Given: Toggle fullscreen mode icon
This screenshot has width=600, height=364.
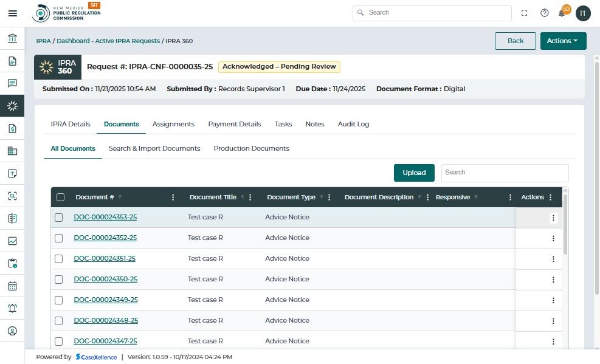Looking at the screenshot, I should tap(525, 13).
